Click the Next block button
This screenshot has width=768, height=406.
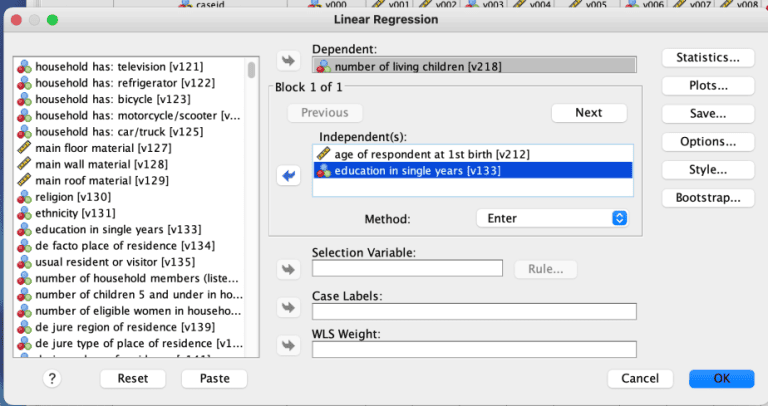tap(588, 113)
